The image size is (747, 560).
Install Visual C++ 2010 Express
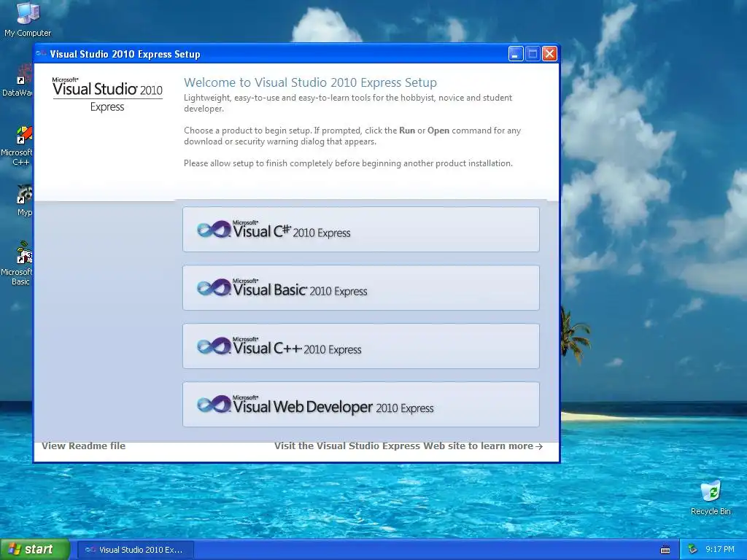pyautogui.click(x=360, y=346)
